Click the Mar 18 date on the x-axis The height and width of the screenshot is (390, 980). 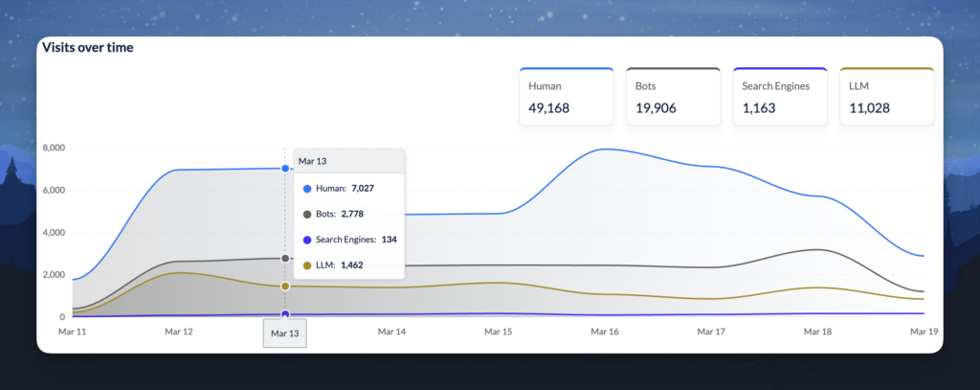[817, 331]
